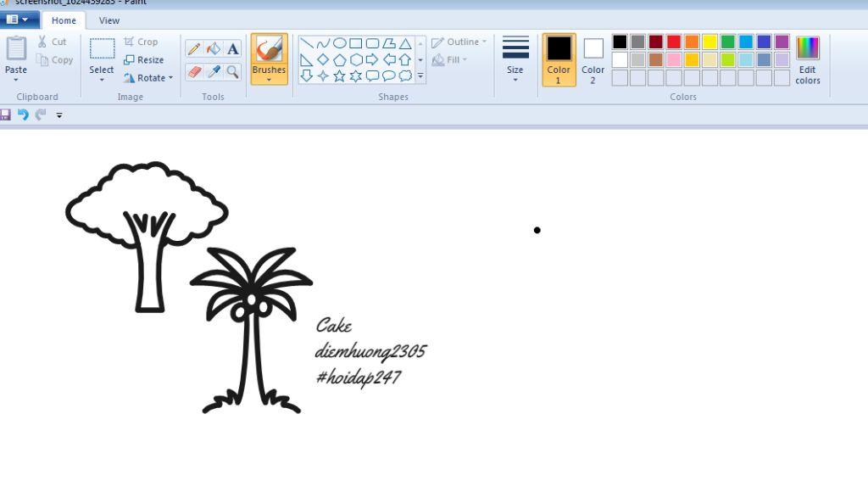Switch to the View tab

coord(109,20)
